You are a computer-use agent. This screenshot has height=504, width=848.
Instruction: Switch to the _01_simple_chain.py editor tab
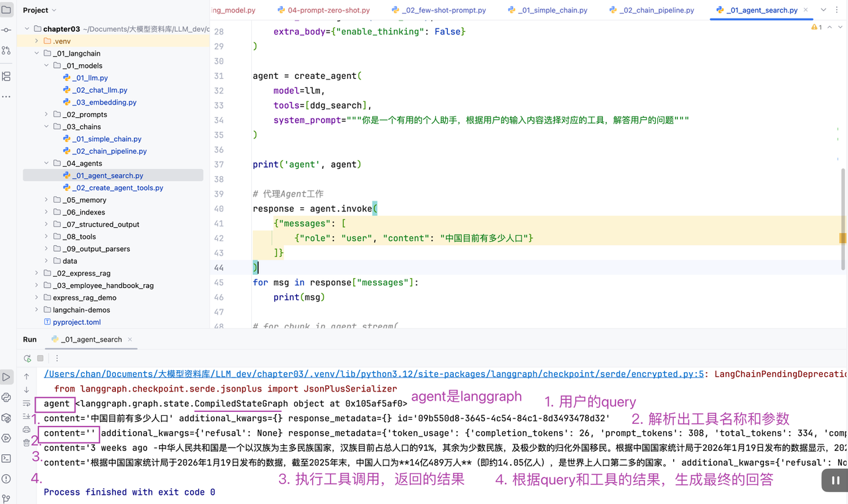click(x=547, y=10)
